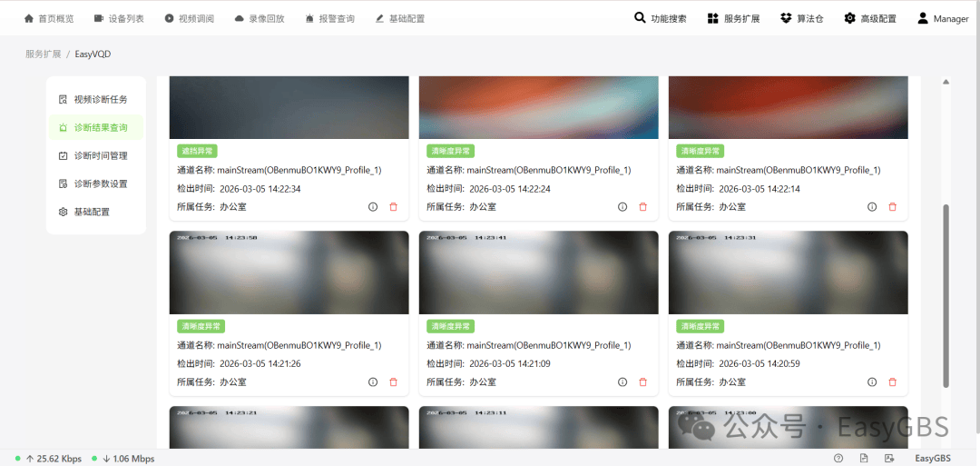
Task: Open blurred snapshot stamped 14:23:50
Action: pyautogui.click(x=289, y=273)
